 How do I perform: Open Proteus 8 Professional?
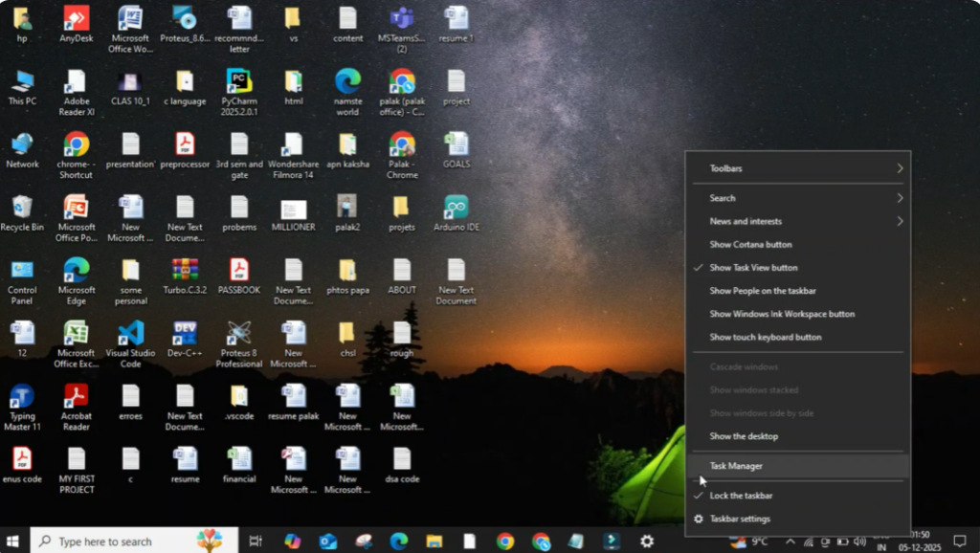(238, 337)
